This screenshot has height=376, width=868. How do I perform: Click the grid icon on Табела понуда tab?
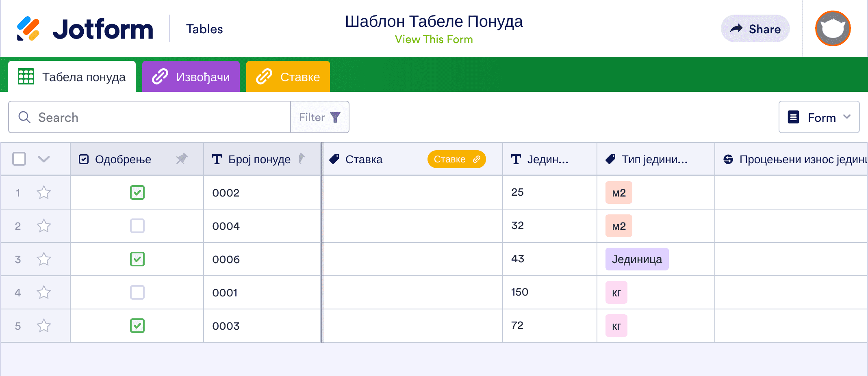click(x=26, y=76)
